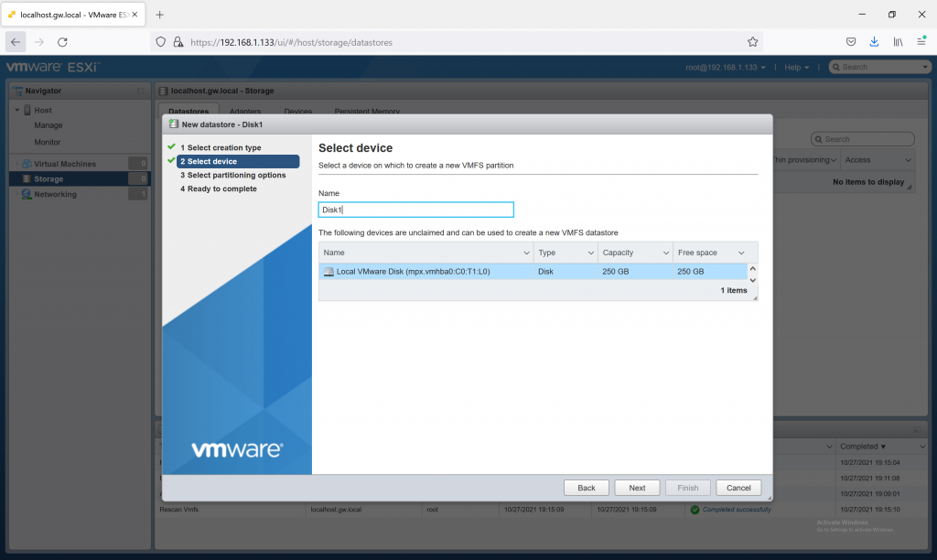Image resolution: width=937 pixels, height=560 pixels.
Task: Select step 4 Ready to complete
Action: (x=218, y=188)
